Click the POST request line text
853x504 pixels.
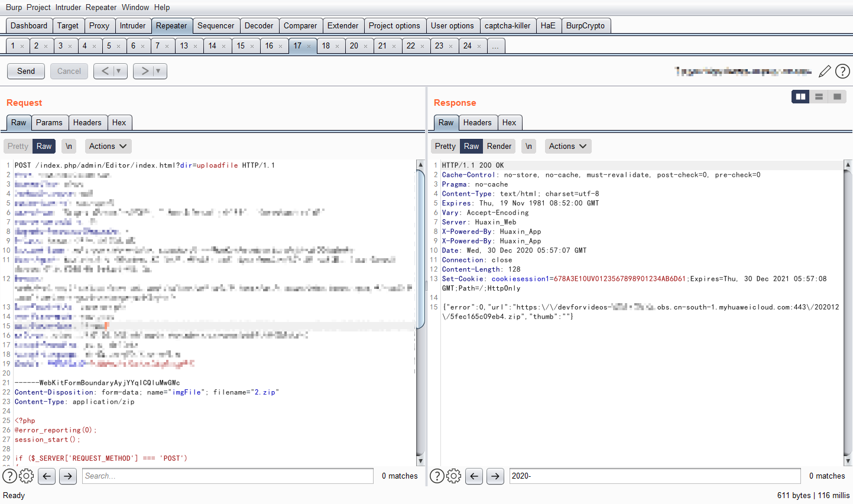[145, 165]
